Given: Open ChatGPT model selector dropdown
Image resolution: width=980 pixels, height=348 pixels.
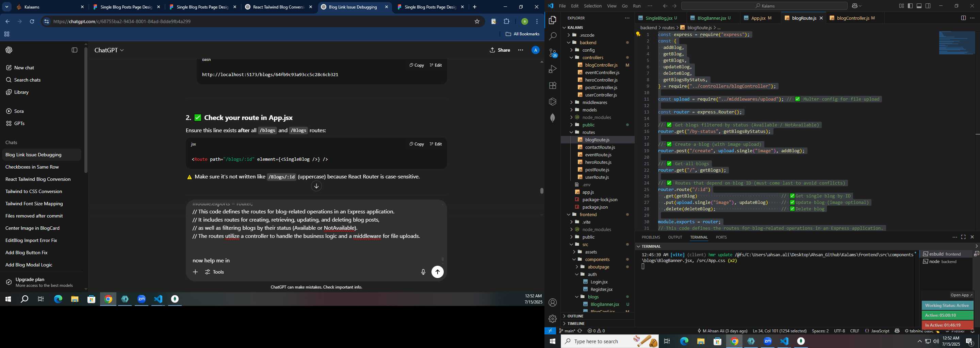Looking at the screenshot, I should [109, 50].
